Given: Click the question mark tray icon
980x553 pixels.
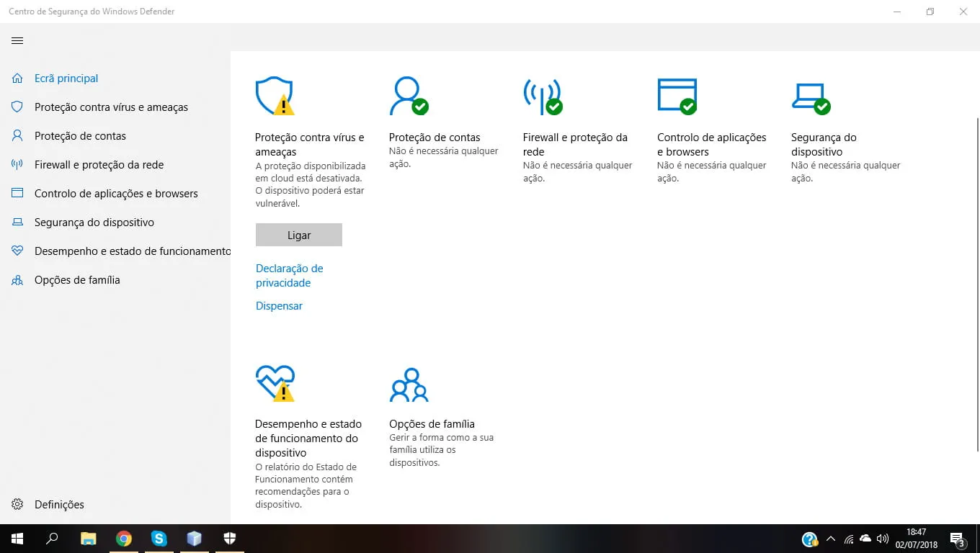Looking at the screenshot, I should point(810,539).
